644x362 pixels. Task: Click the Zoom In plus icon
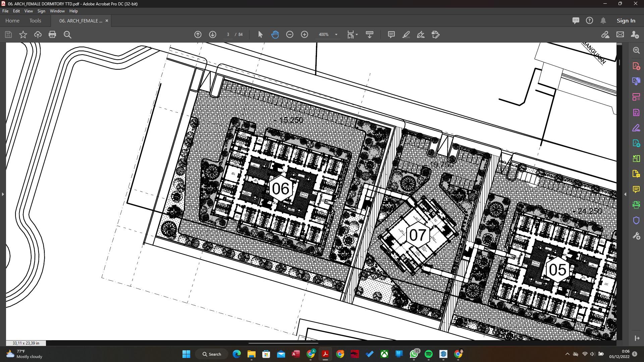coord(305,35)
